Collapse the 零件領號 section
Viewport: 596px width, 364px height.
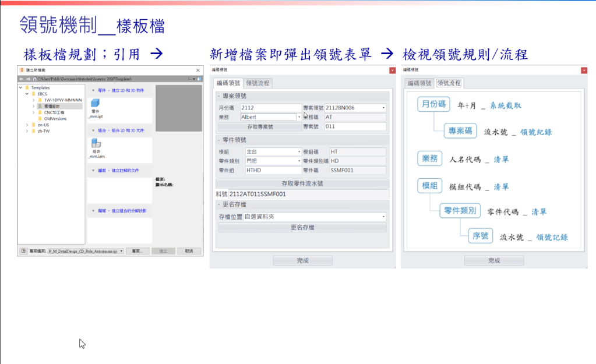click(x=218, y=140)
